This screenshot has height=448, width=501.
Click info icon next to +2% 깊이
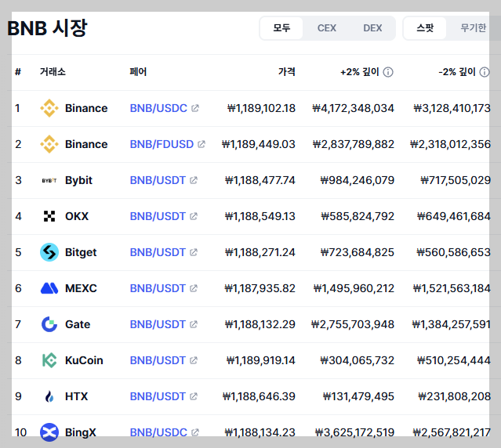point(388,72)
